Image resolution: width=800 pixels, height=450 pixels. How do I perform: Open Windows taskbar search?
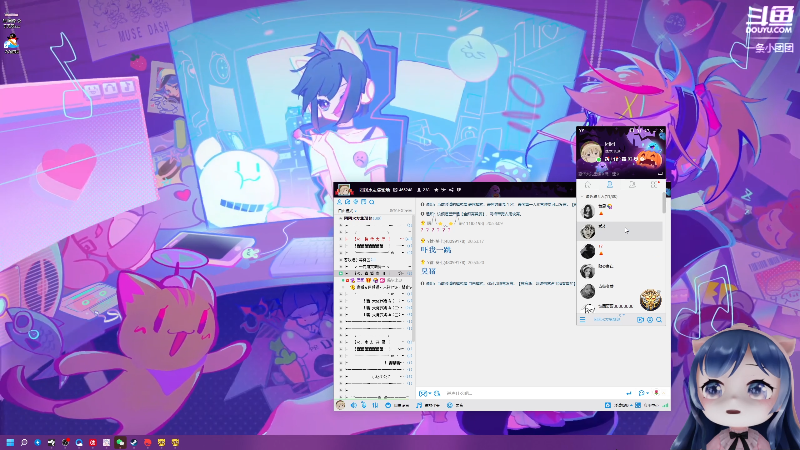[23, 442]
